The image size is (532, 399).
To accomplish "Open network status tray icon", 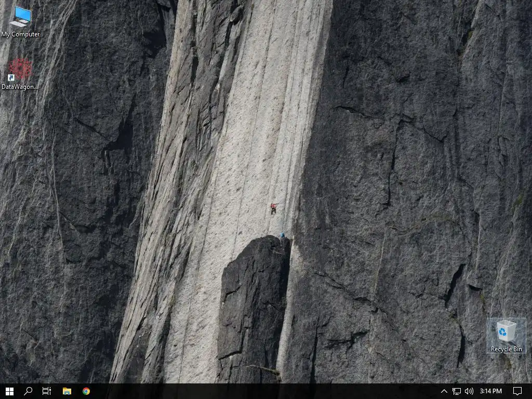I will pyautogui.click(x=456, y=391).
